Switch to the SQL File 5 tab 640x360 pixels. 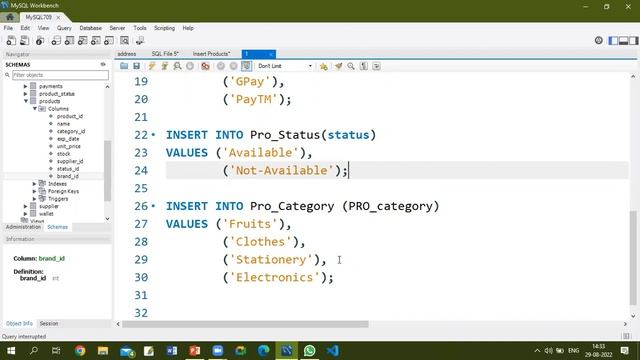coord(165,54)
